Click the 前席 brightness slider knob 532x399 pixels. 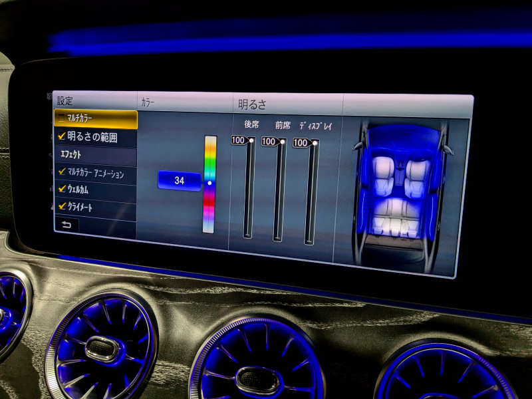click(x=282, y=142)
